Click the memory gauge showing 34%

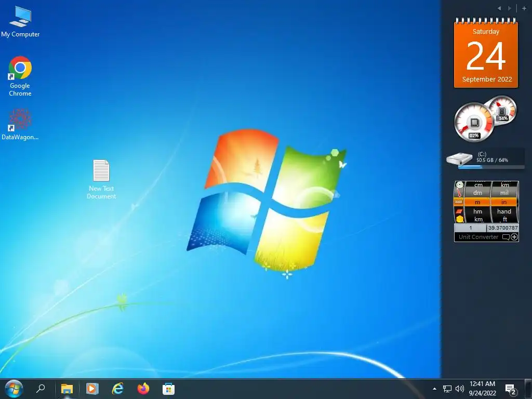pos(502,111)
